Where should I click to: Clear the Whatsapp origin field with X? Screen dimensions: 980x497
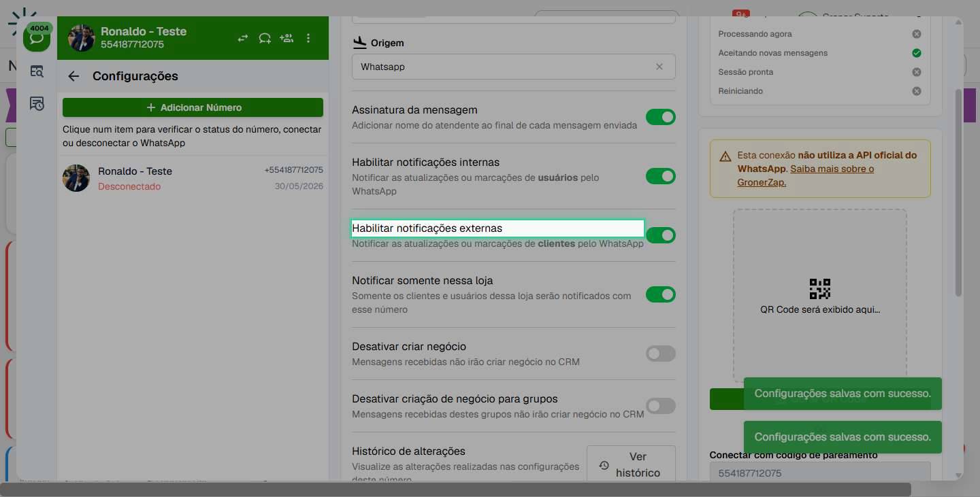(x=659, y=67)
